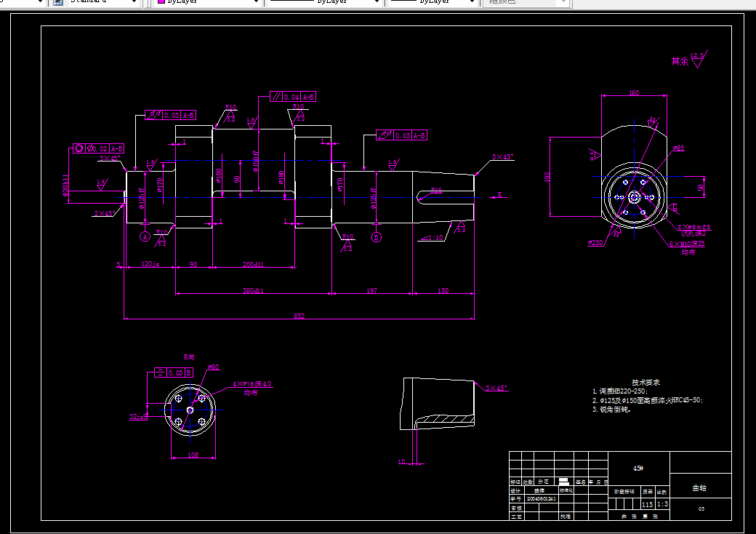Select the 120js dimension text
The width and height of the screenshot is (756, 534).
tap(150, 264)
